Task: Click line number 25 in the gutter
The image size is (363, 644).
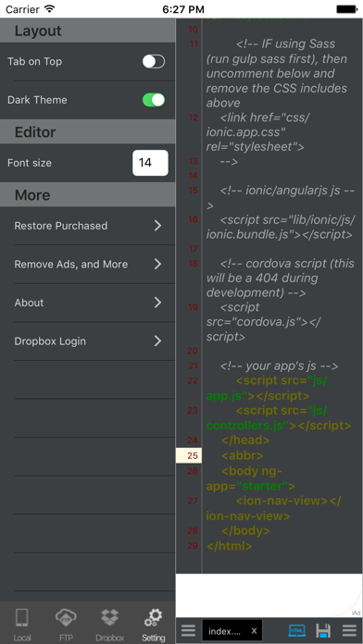Action: [x=193, y=455]
